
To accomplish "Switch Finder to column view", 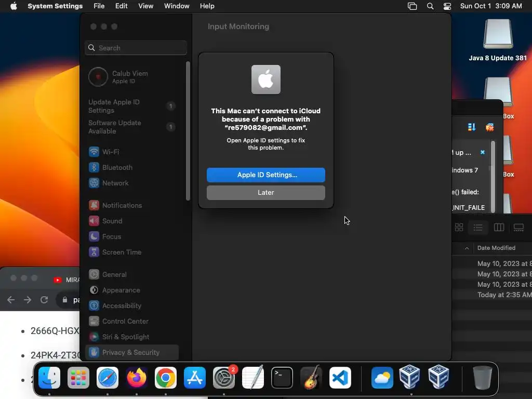I will (x=499, y=228).
